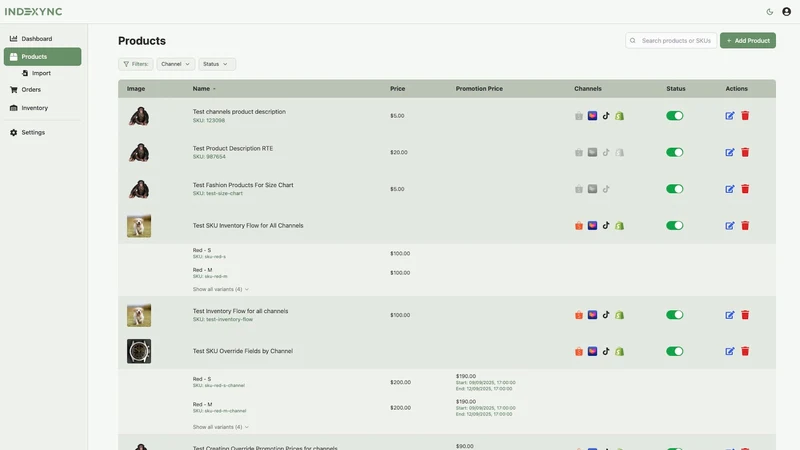This screenshot has width=800, height=450.
Task: Open the Channel filter dropdown
Action: point(175,64)
